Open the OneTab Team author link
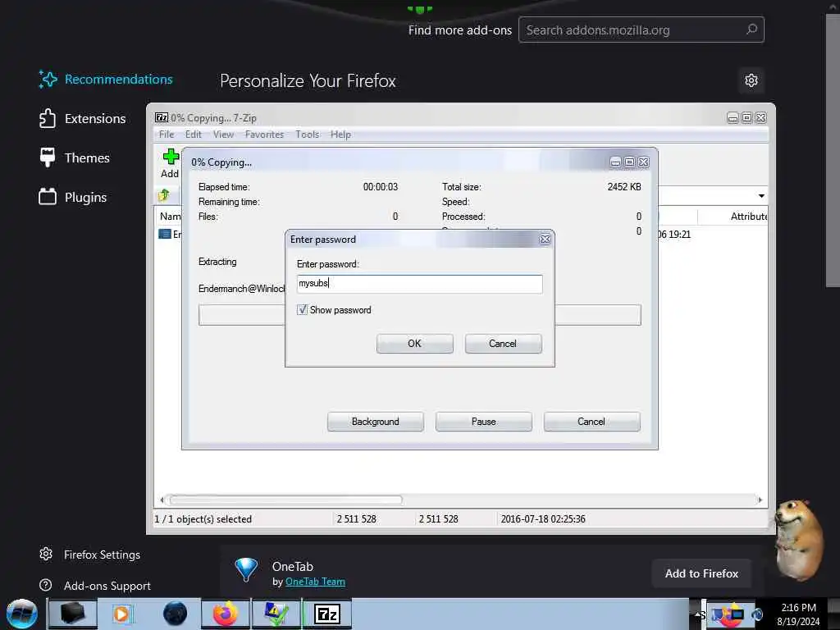The height and width of the screenshot is (630, 840). pyautogui.click(x=315, y=582)
